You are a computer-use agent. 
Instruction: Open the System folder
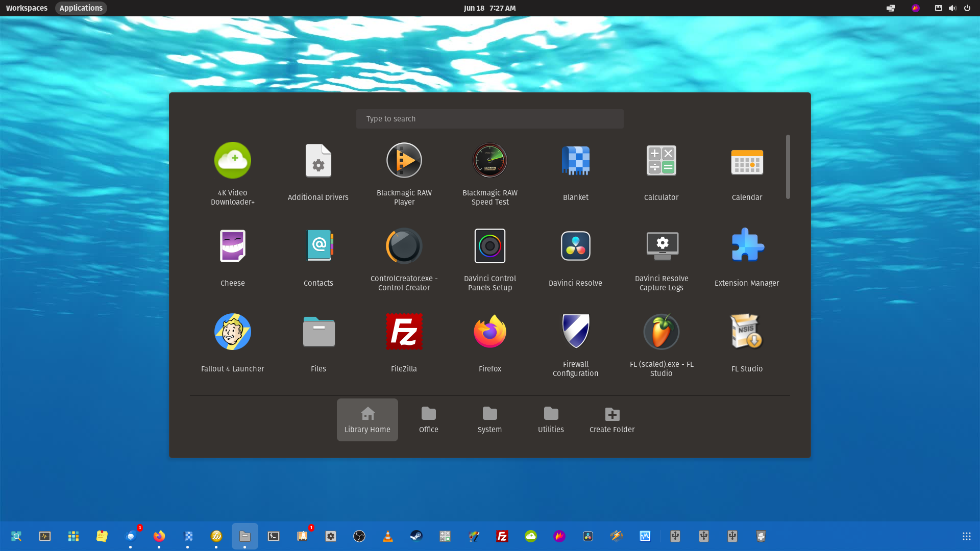point(489,420)
